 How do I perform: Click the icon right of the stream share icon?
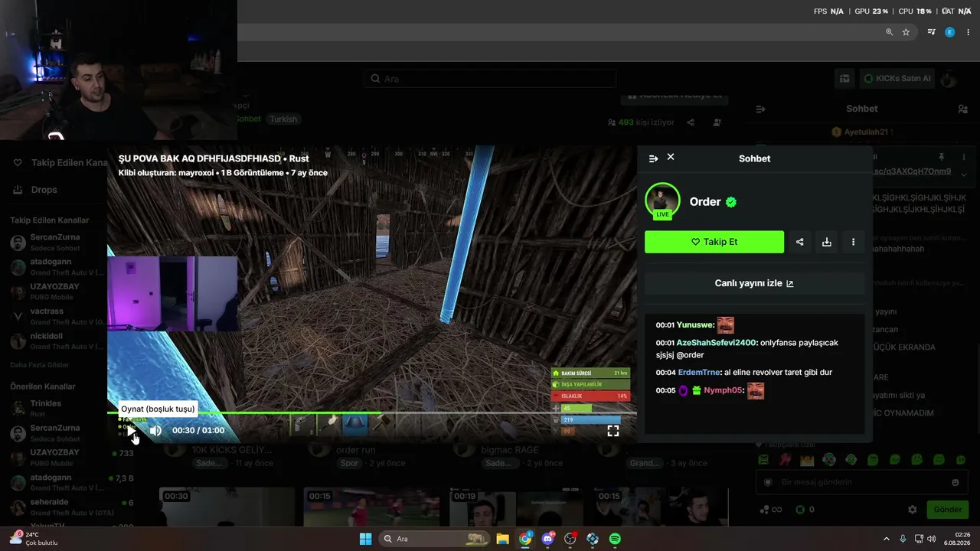pos(717,122)
